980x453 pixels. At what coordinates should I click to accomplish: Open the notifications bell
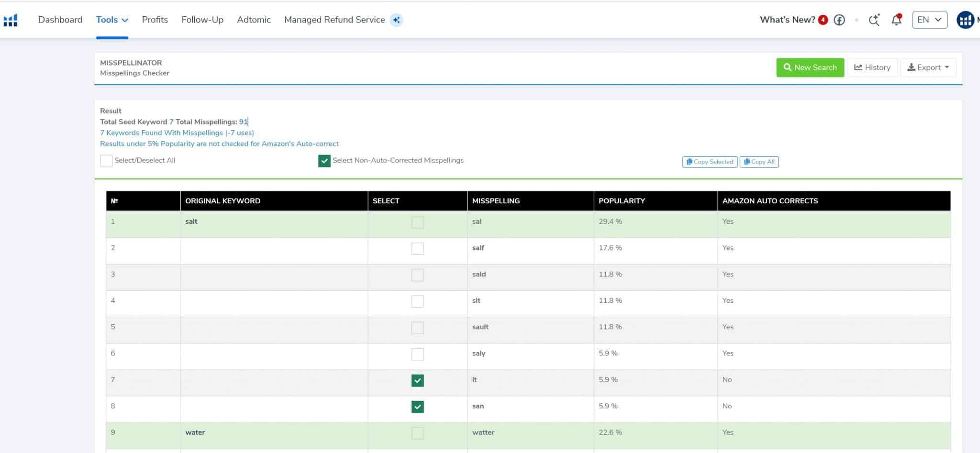896,20
